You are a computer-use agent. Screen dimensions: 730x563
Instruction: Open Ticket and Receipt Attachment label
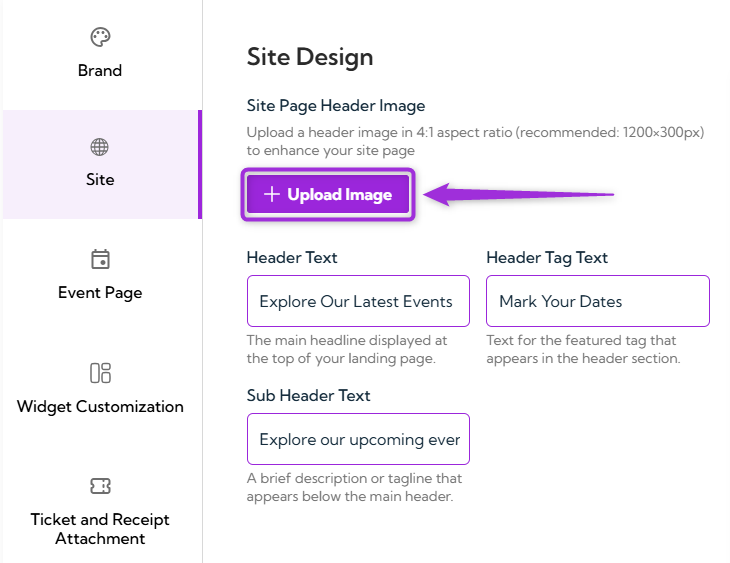tap(100, 529)
